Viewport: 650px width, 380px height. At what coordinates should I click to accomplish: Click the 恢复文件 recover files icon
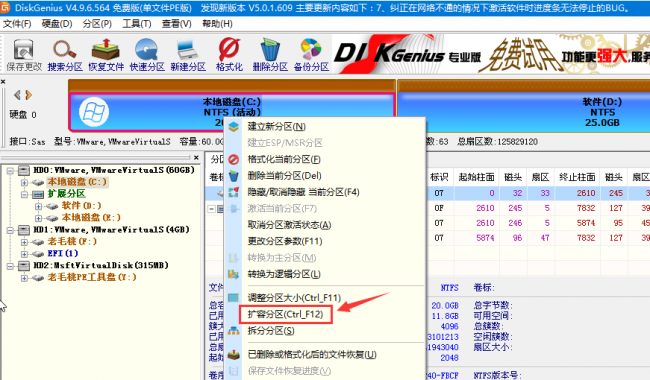coord(106,54)
